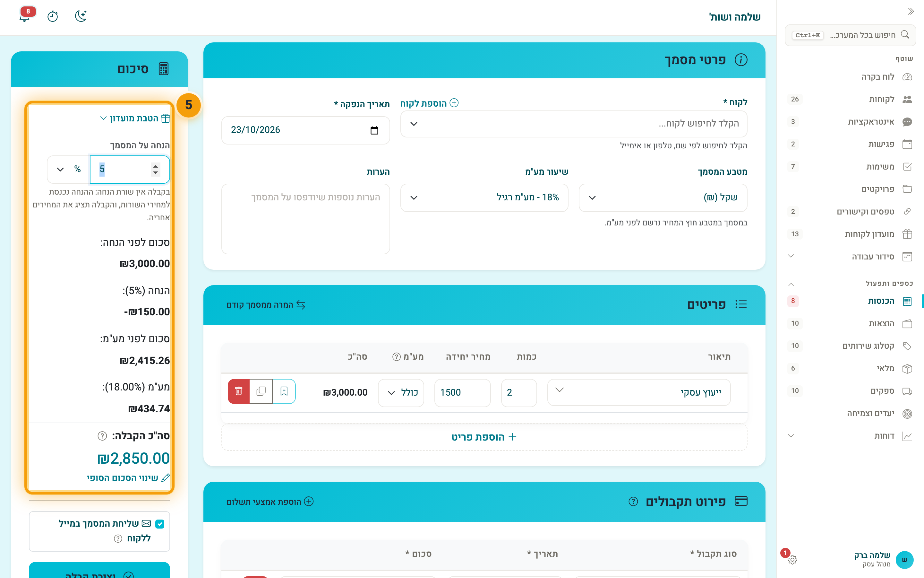
Task: Delete the ייעוץ עסקי item row
Action: pyautogui.click(x=239, y=391)
